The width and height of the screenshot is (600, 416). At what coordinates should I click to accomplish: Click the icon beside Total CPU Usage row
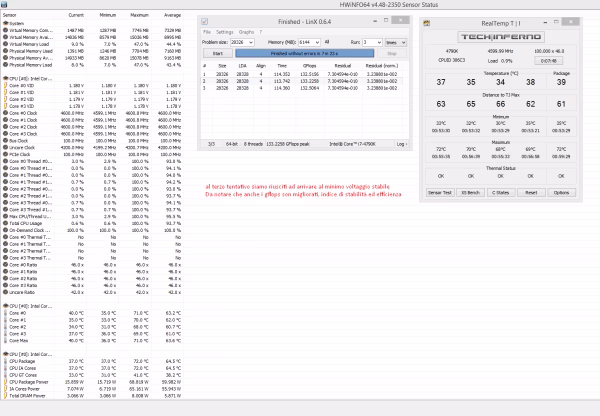coord(5,223)
